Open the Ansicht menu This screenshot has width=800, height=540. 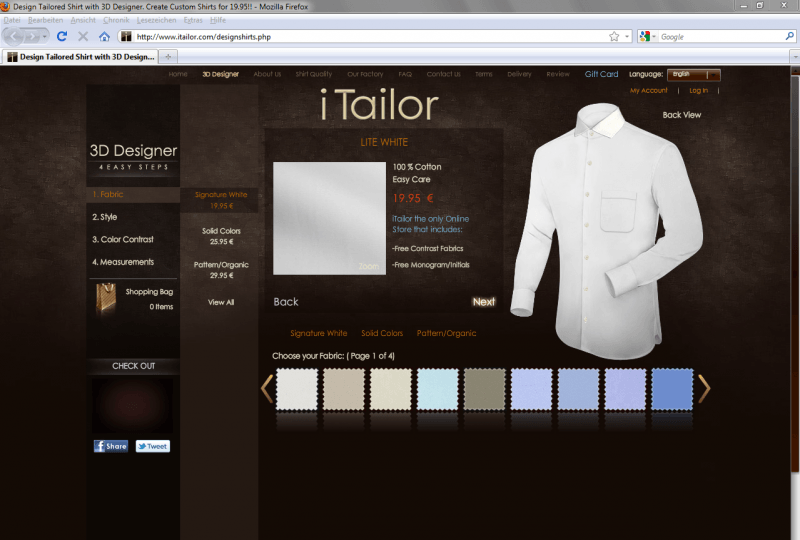[x=83, y=20]
